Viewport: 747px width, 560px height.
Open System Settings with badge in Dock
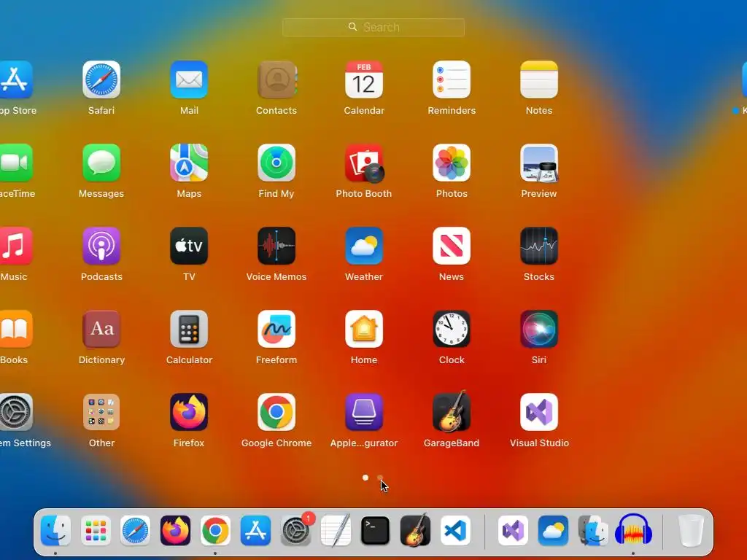[x=296, y=531]
